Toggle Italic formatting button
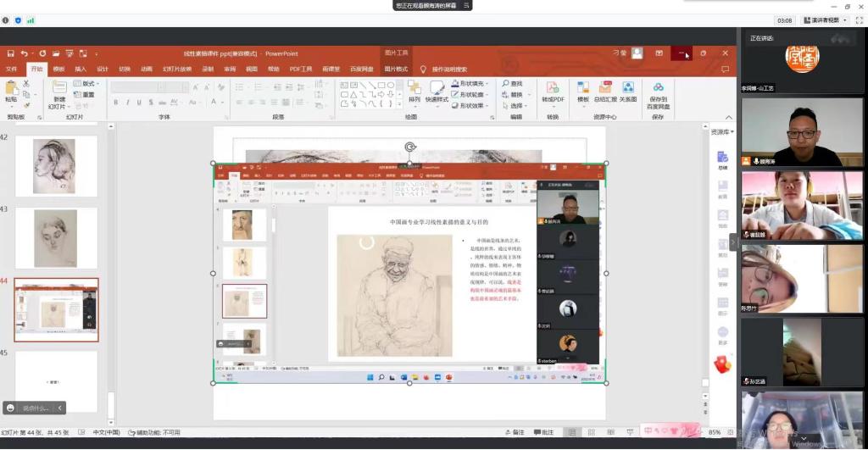The image size is (868, 450). click(x=127, y=103)
